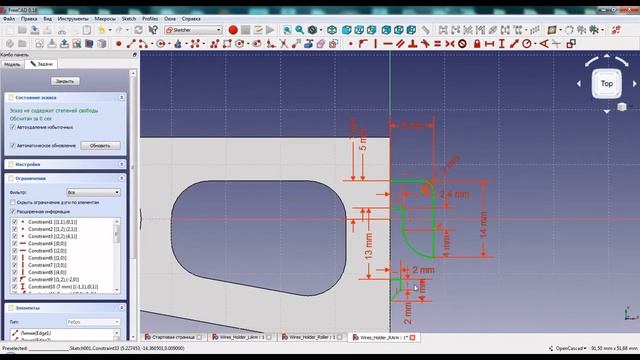Select the Trim edge tool
Screen dimensions: 640x360
point(283,44)
